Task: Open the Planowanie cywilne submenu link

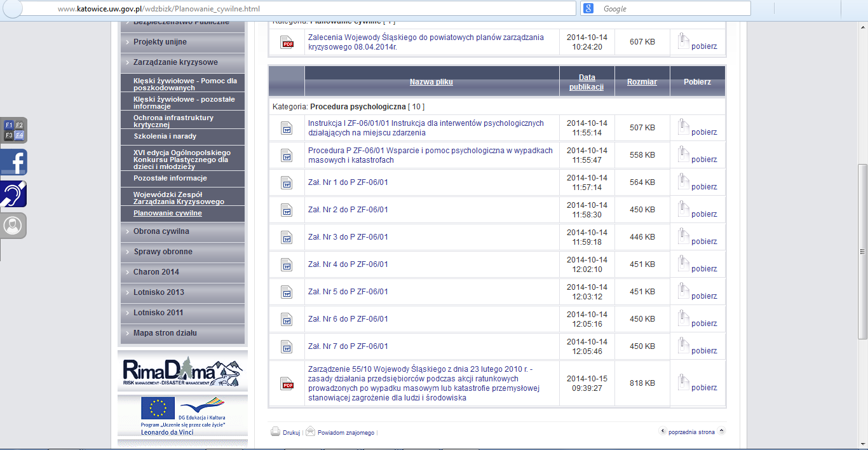Action: pyautogui.click(x=168, y=214)
